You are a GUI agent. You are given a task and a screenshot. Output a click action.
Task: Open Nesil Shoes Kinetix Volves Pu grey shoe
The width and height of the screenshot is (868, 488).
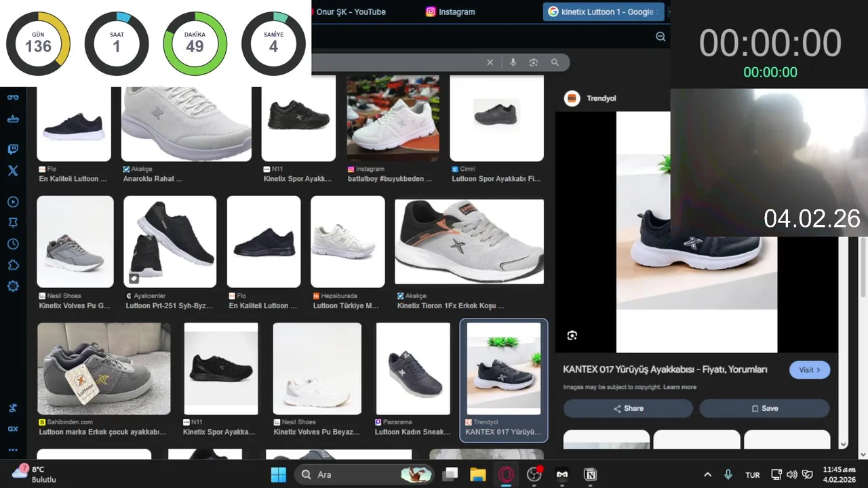75,242
